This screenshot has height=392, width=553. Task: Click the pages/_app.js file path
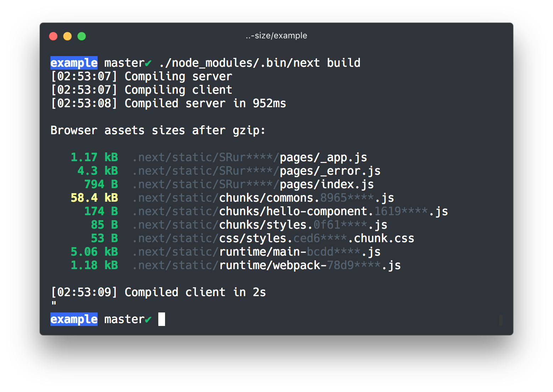coord(250,157)
